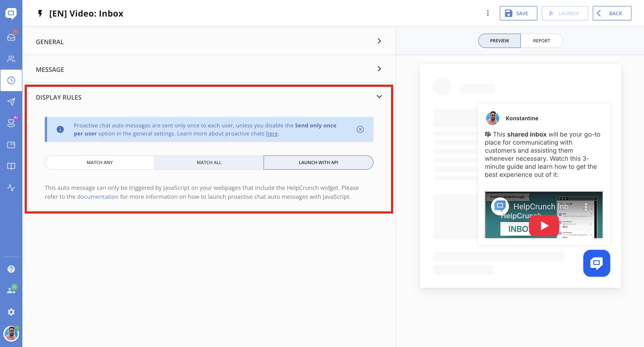Image resolution: width=644 pixels, height=347 pixels.
Task: Open the Contacts sidebar icon
Action: point(11,59)
